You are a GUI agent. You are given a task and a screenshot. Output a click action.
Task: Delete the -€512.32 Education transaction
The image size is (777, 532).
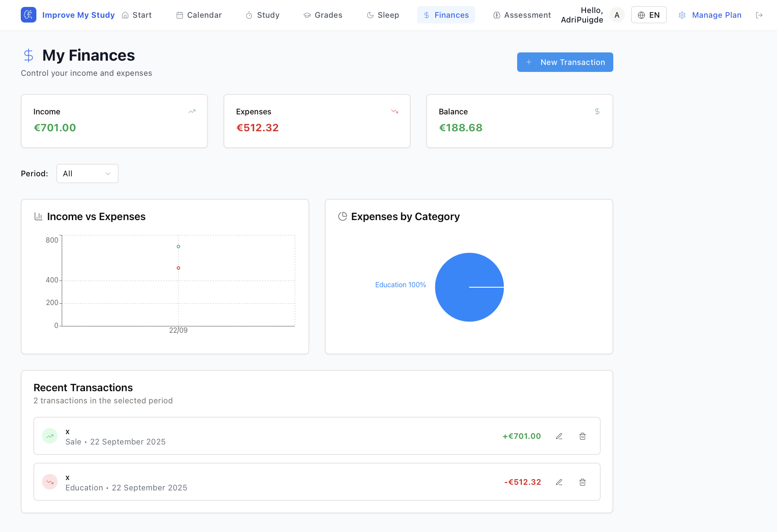pyautogui.click(x=583, y=482)
